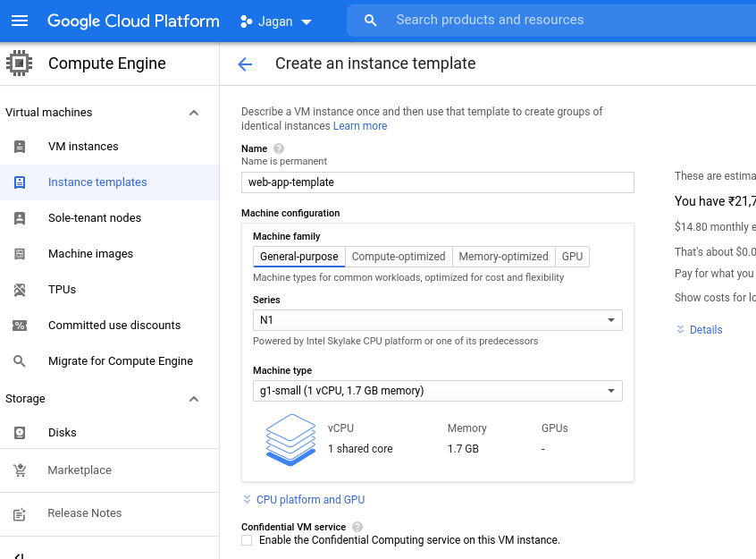
Task: Click the Google Cloud Platform logo text
Action: [133, 21]
